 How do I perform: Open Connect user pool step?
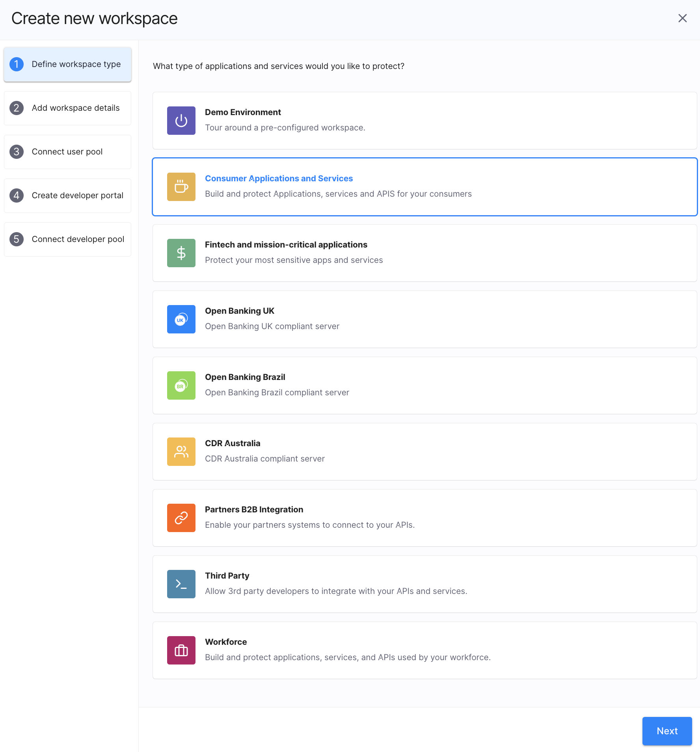coord(67,152)
